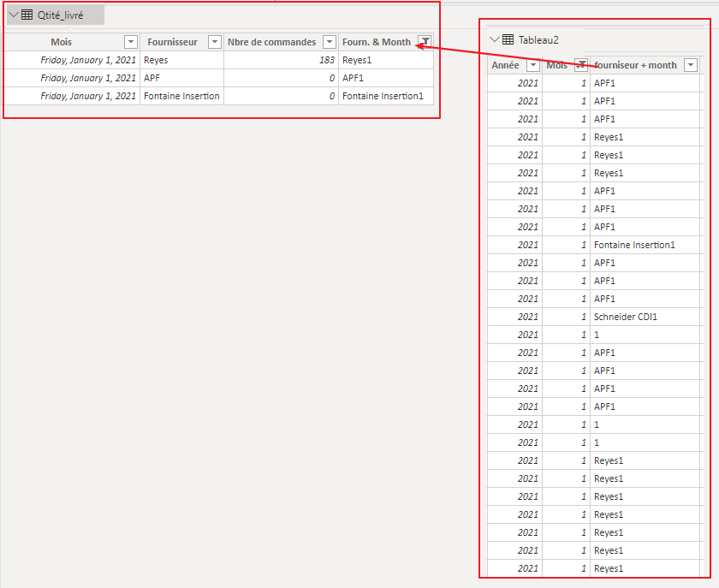Select the Mois column header in Qtité_livré
This screenshot has width=719, height=588.
pos(61,42)
